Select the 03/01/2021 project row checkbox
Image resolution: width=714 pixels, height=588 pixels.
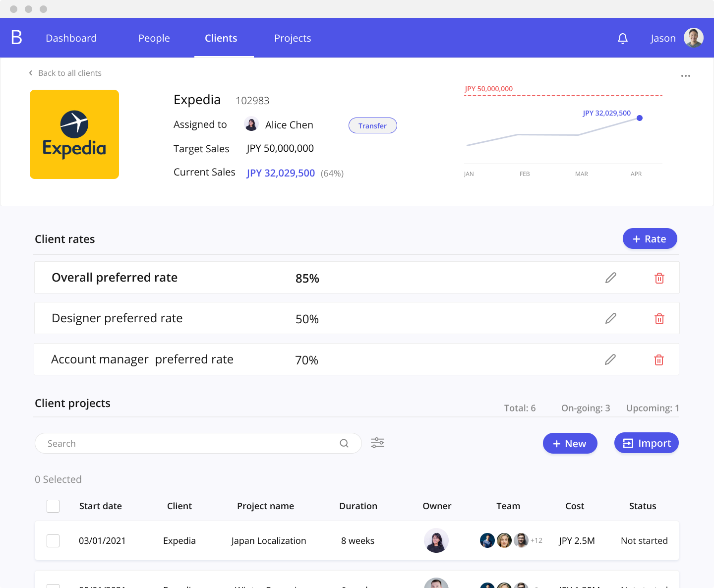[x=53, y=541]
